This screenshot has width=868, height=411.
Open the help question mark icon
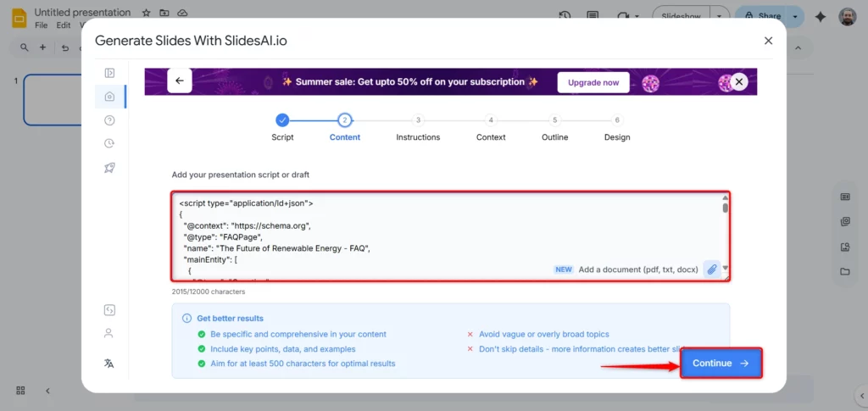[109, 120]
